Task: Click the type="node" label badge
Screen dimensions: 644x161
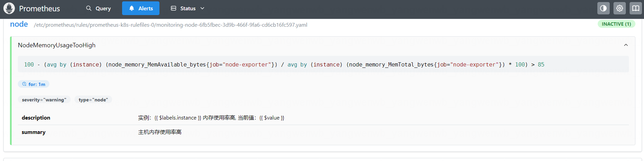Action: point(93,100)
